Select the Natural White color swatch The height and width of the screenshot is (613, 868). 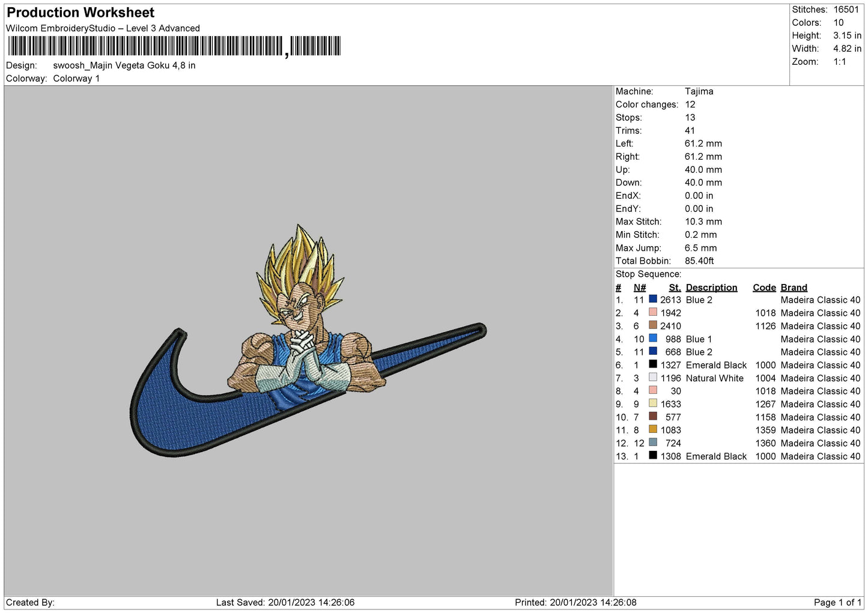(653, 378)
